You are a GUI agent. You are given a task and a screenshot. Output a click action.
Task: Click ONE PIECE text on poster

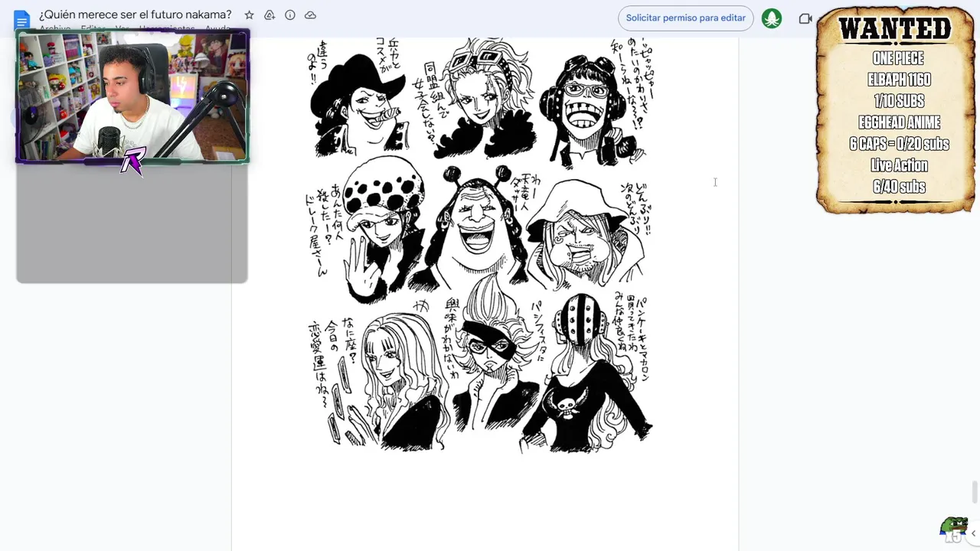[x=899, y=58]
